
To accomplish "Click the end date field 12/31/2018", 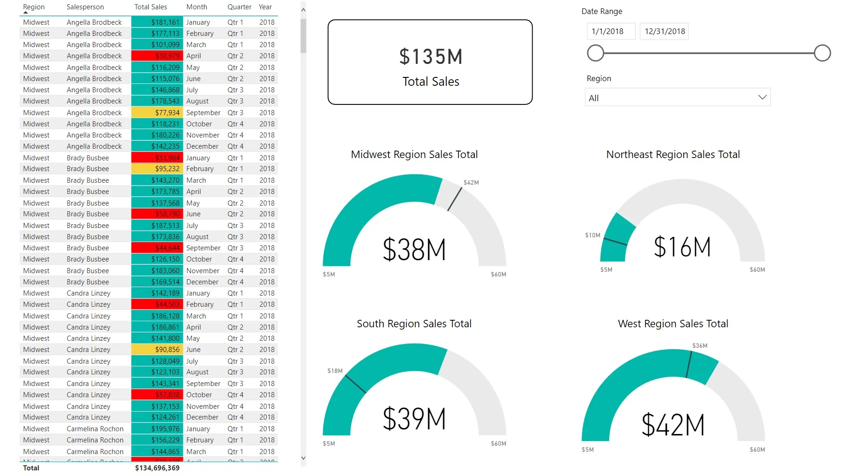I will (x=664, y=31).
